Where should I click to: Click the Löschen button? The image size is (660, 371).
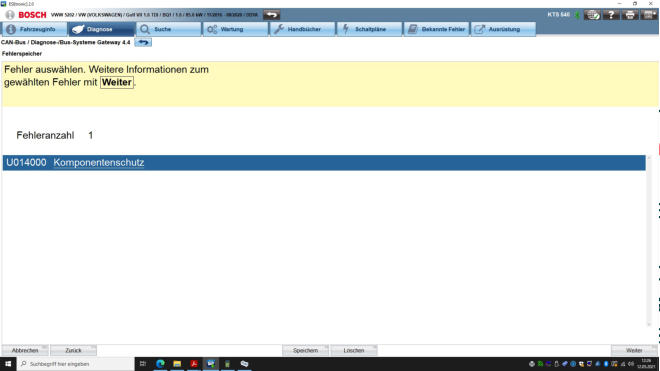coord(354,350)
